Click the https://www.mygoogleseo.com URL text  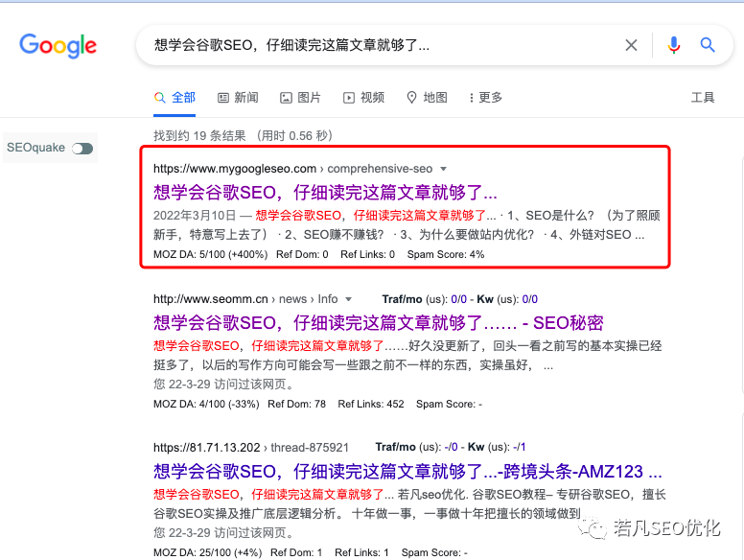pyautogui.click(x=235, y=169)
